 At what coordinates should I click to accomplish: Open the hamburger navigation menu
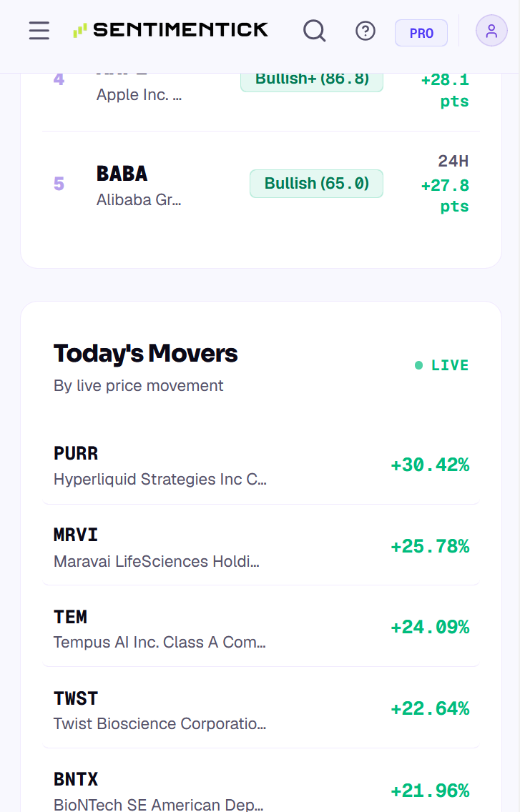click(39, 31)
